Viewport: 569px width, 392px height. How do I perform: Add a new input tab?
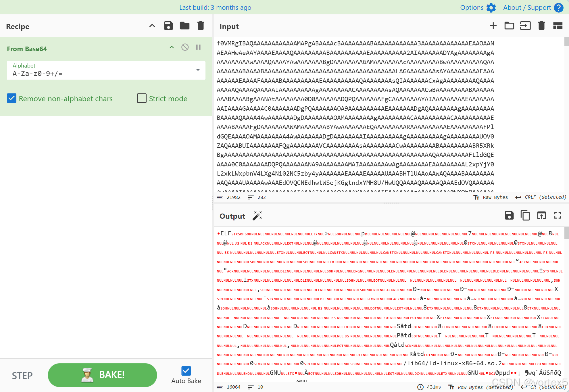[x=493, y=26]
